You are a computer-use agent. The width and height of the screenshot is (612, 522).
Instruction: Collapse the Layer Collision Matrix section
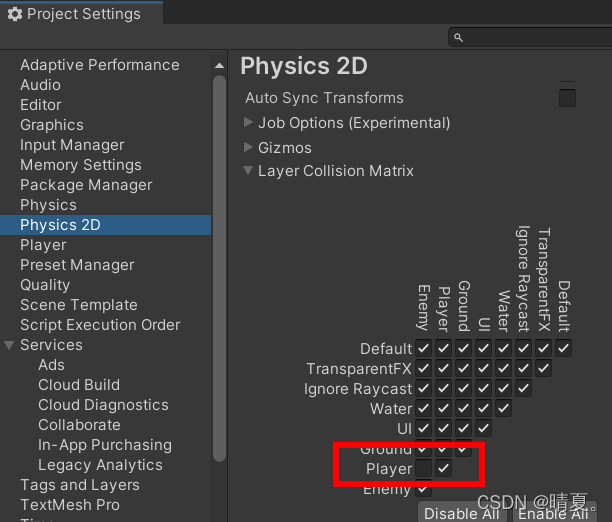click(x=248, y=170)
